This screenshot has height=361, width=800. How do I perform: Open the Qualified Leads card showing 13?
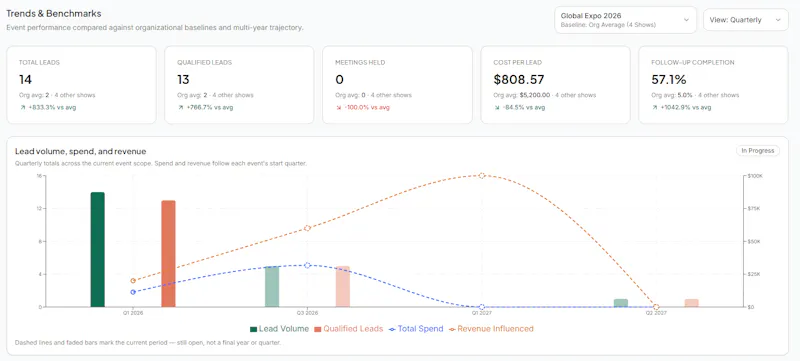[x=239, y=85]
